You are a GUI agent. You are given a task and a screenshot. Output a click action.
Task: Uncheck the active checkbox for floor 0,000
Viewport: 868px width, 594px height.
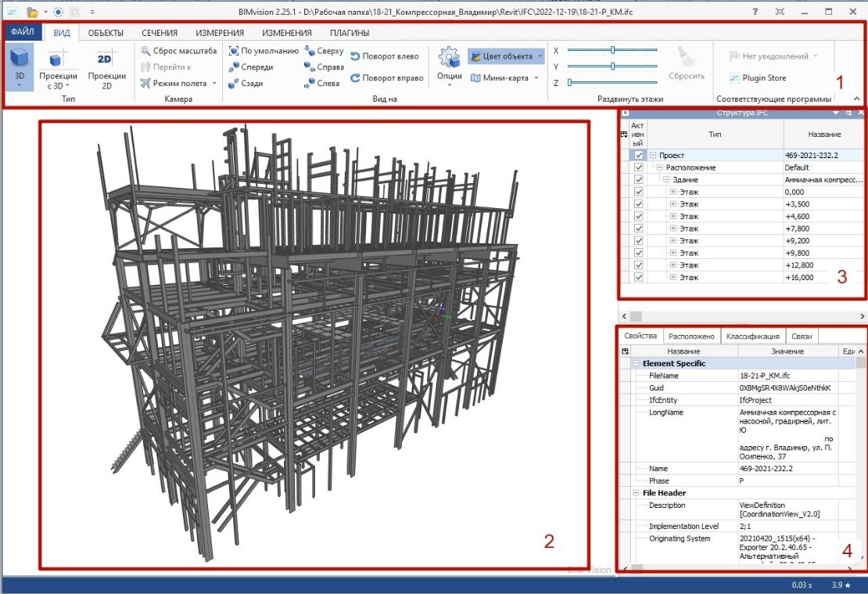pyautogui.click(x=639, y=192)
